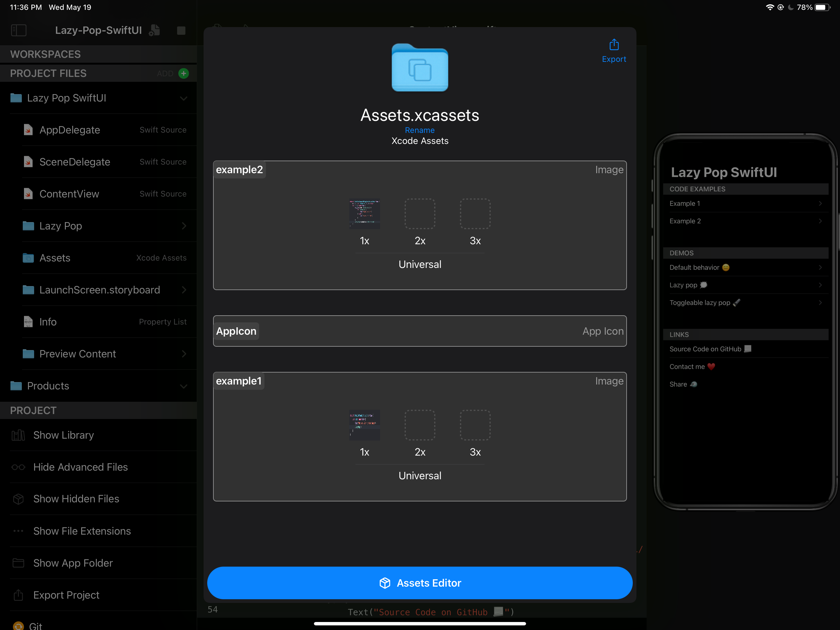Toggle Show Hidden Files
The width and height of the screenshot is (840, 630).
[76, 499]
